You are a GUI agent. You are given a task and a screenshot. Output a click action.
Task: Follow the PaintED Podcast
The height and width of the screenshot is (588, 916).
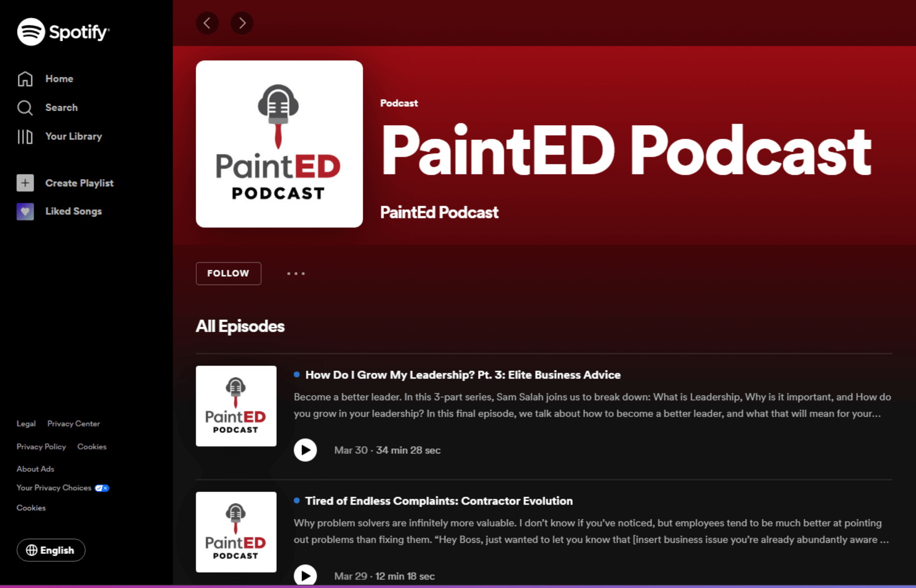229,274
